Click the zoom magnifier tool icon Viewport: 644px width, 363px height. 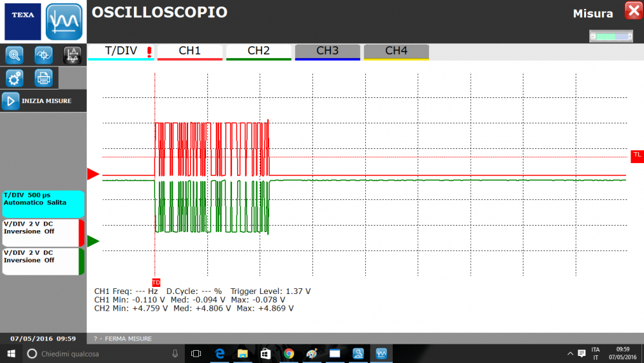coord(14,55)
